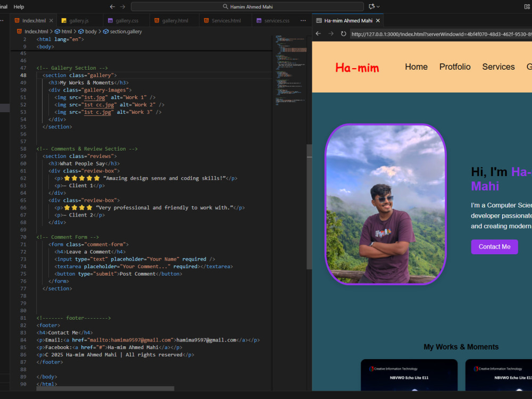Click the 'My Works & Moments' h3 code line
The height and width of the screenshot is (399, 532).
coord(88,83)
